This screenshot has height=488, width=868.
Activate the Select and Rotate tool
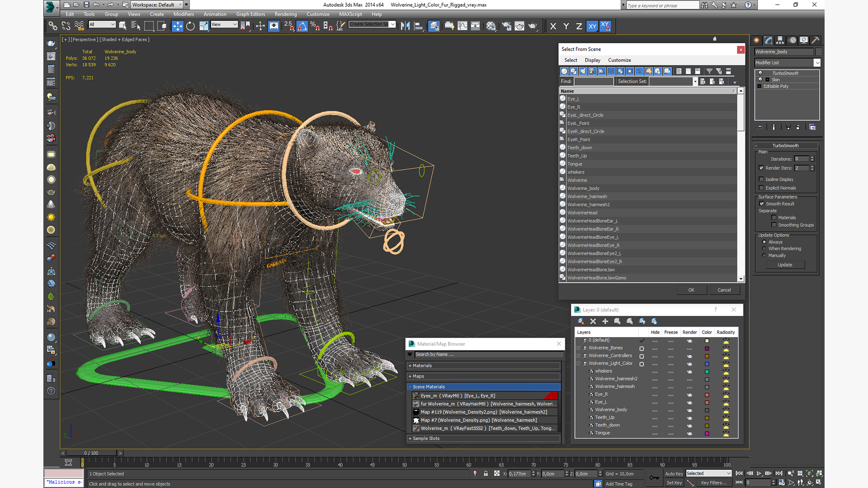point(191,26)
